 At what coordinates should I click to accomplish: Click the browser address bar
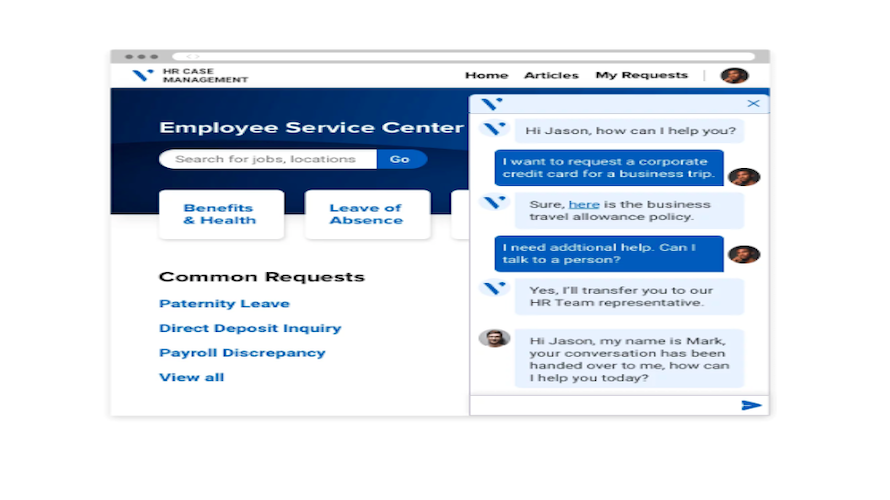pos(464,56)
